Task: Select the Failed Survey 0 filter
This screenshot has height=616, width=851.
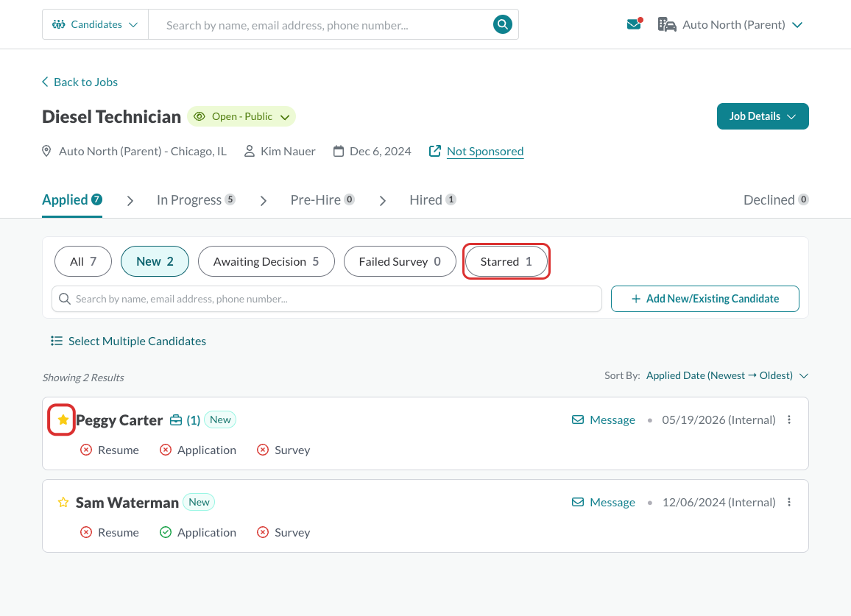Action: click(400, 261)
